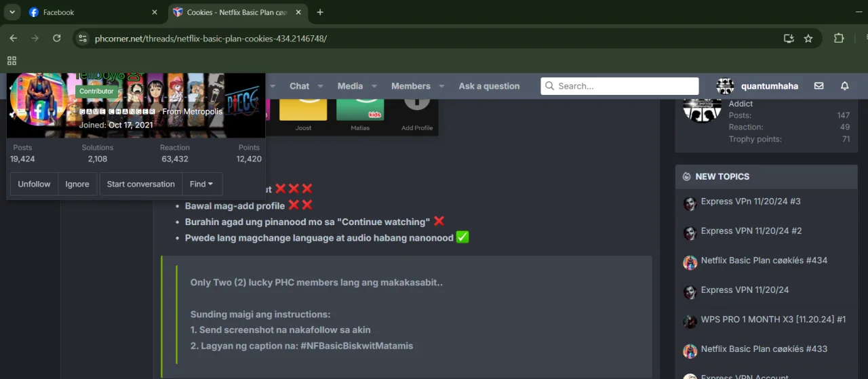The width and height of the screenshot is (868, 379).
Task: Open member's Reaction count 63,432
Action: click(175, 159)
